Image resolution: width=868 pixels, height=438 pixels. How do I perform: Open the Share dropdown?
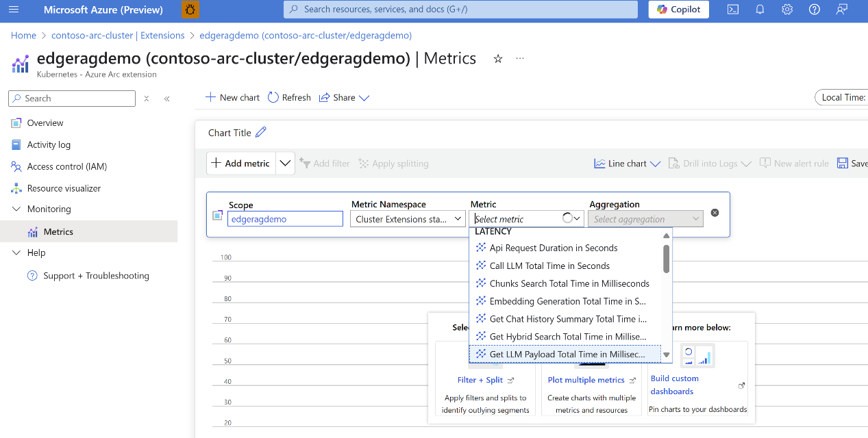point(344,98)
